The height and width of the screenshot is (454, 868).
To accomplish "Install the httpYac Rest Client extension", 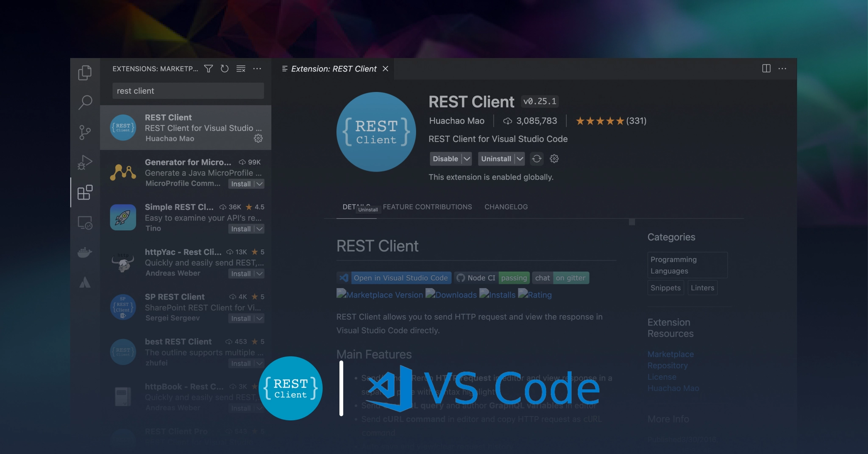I will tap(241, 274).
